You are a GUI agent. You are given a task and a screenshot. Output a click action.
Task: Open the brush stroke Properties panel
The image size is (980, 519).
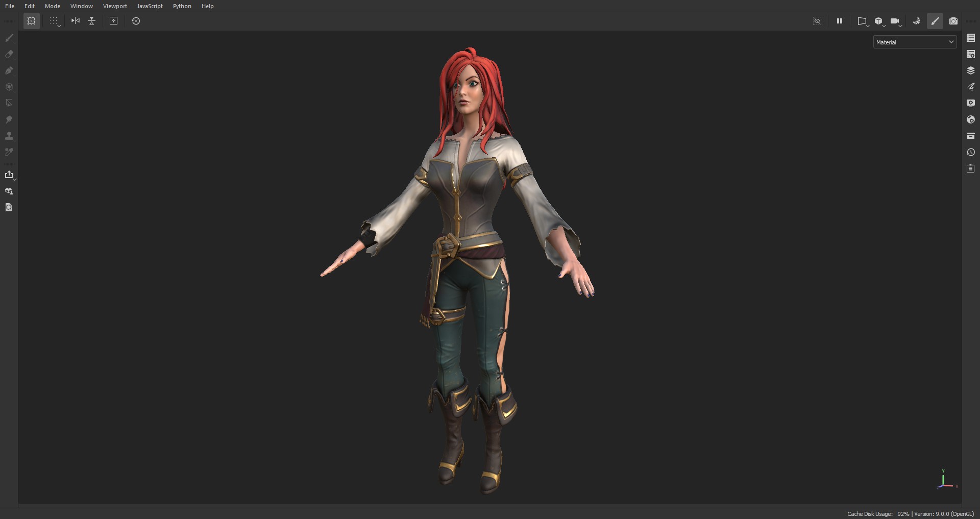click(971, 87)
